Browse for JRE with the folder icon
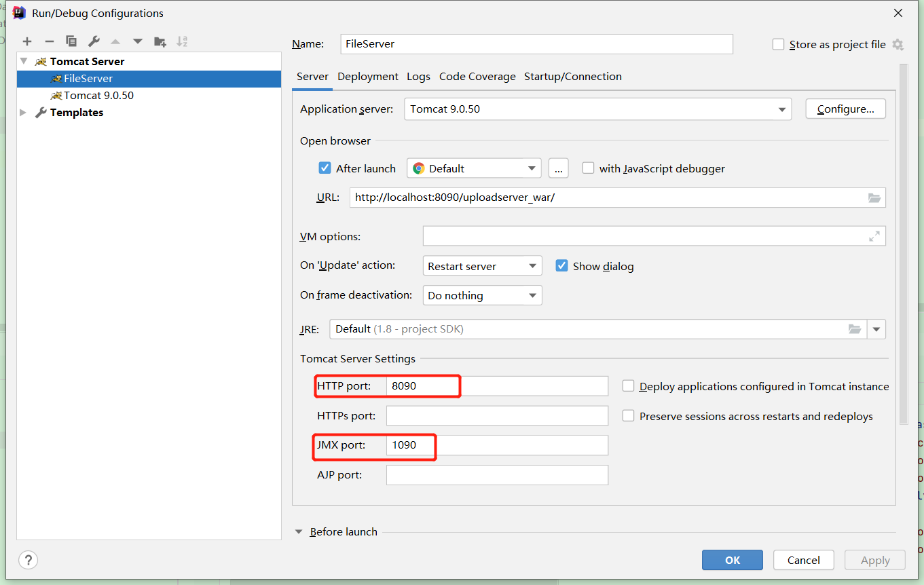 click(855, 329)
